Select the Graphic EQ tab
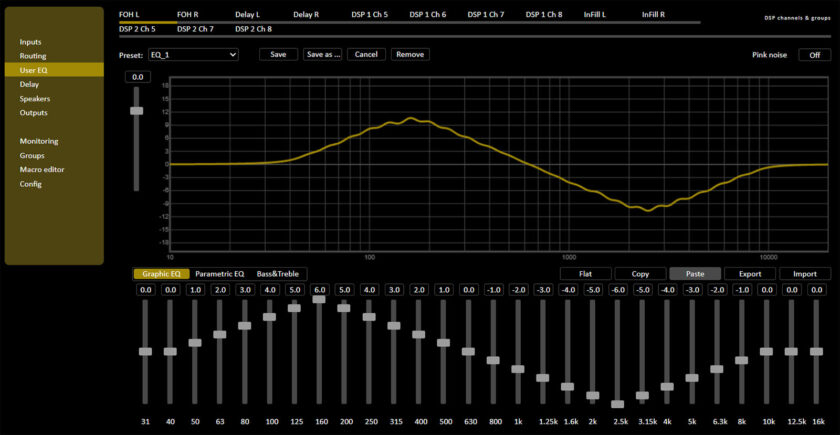The width and height of the screenshot is (840, 435). (160, 273)
